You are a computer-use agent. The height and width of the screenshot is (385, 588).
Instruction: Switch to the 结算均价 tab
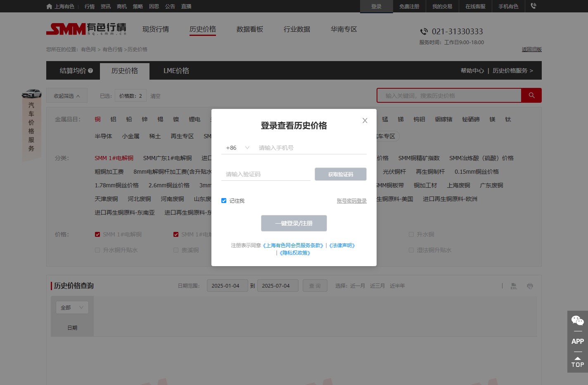(x=73, y=71)
